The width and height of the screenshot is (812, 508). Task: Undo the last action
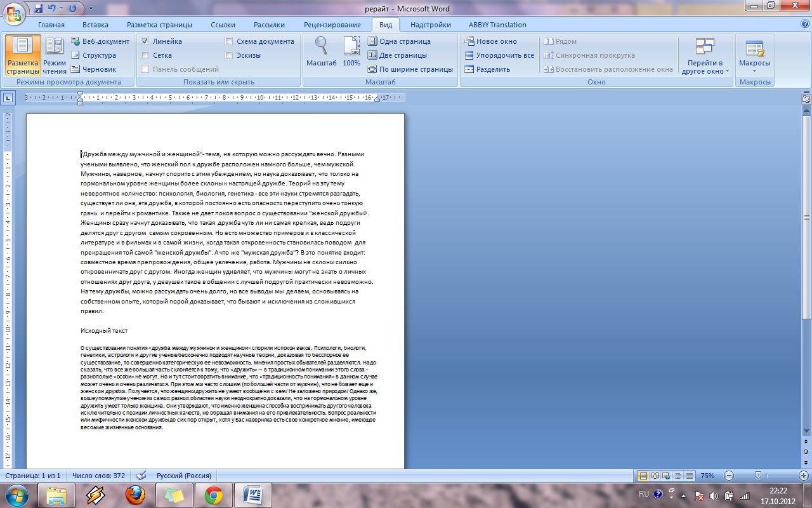tap(52, 8)
